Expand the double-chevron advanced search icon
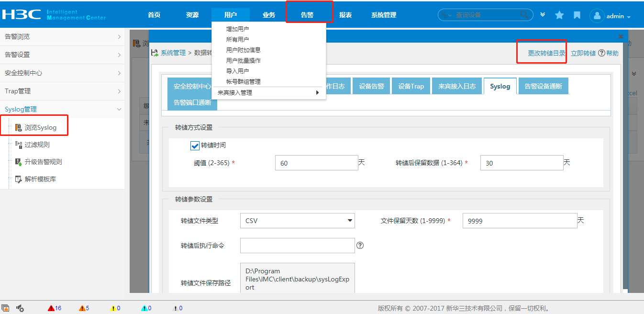The height and width of the screenshot is (314, 644). [543, 15]
